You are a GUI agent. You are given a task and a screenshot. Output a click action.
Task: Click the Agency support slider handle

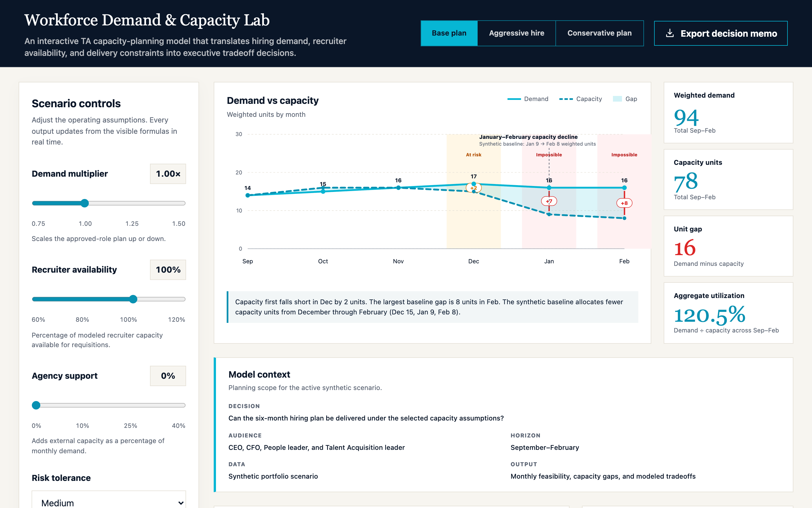(x=36, y=405)
